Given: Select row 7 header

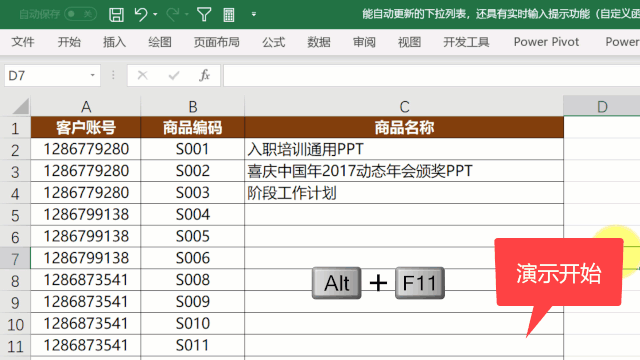Looking at the screenshot, I should click(15, 259).
